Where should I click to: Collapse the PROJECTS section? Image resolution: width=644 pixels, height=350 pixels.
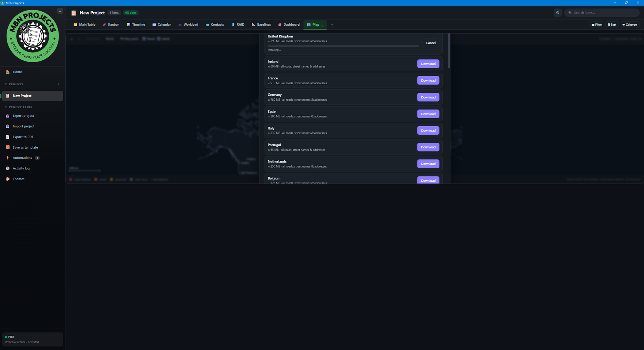click(6, 84)
